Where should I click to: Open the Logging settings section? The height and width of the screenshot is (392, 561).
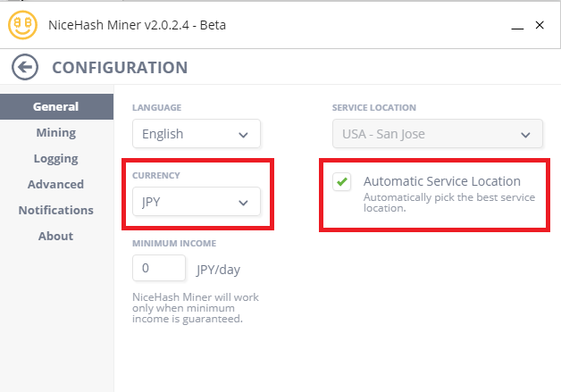(55, 158)
